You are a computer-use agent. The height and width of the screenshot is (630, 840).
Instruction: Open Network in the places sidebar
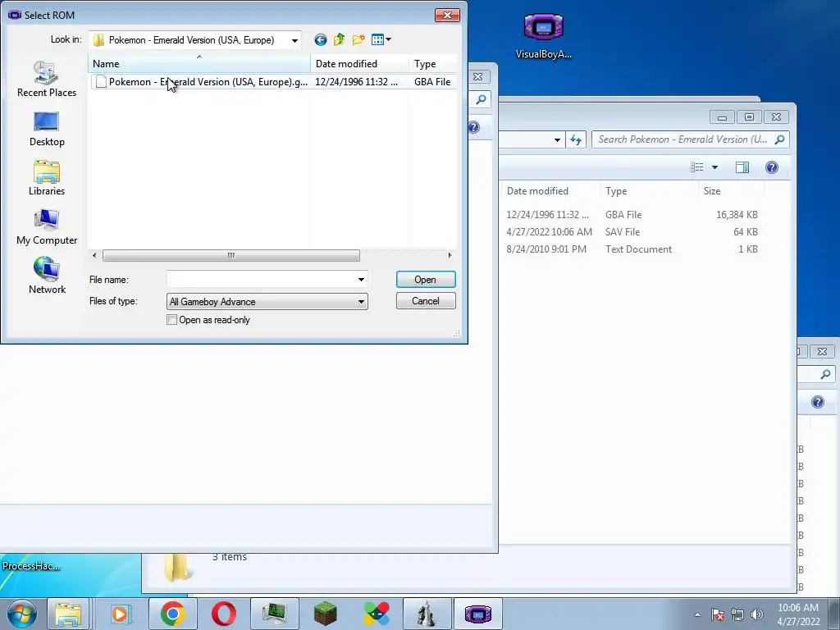coord(47,276)
